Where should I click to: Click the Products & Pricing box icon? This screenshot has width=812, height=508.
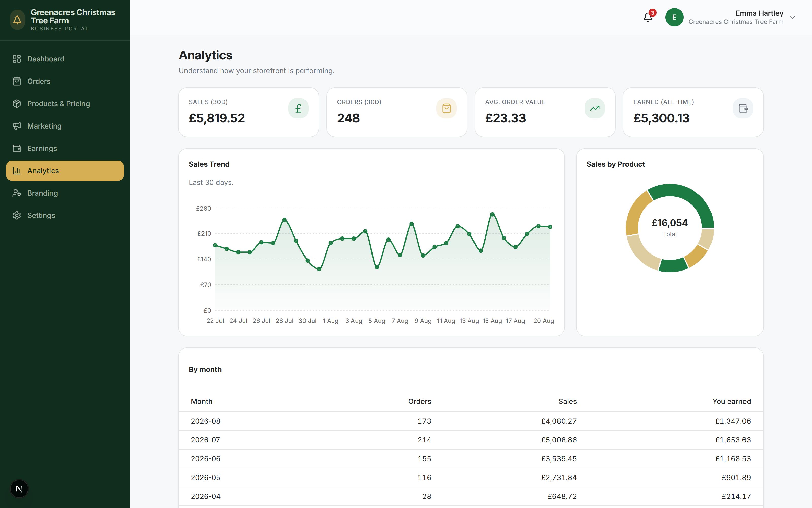17,103
